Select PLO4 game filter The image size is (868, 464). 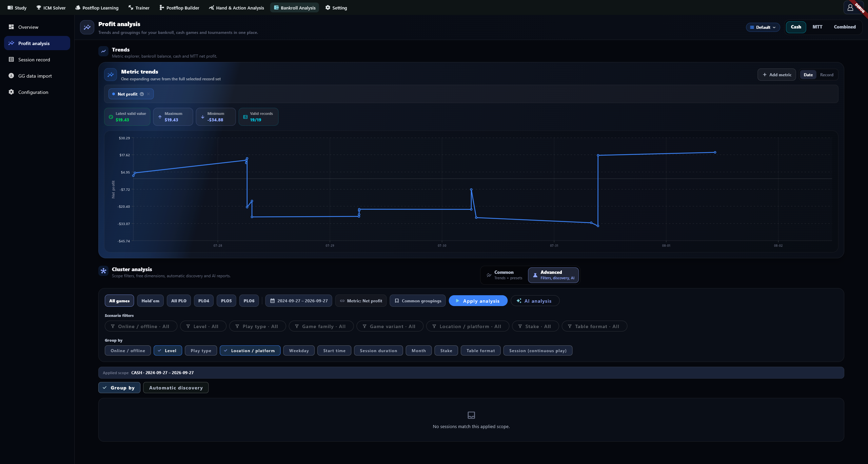203,301
